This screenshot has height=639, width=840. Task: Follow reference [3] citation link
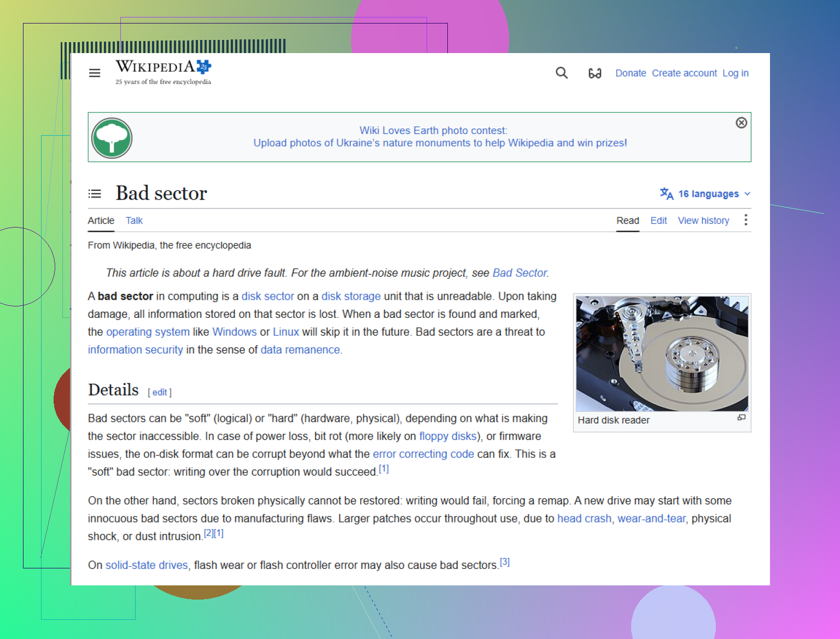505,562
